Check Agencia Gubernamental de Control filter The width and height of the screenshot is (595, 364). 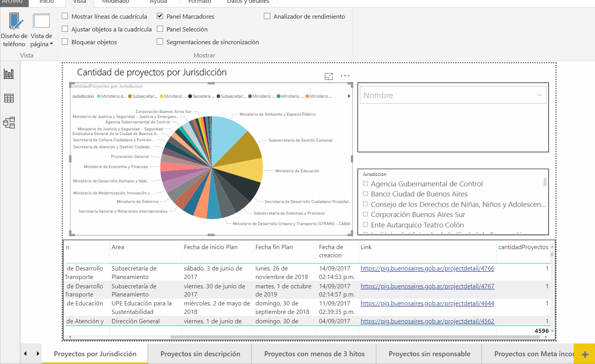[x=365, y=184]
